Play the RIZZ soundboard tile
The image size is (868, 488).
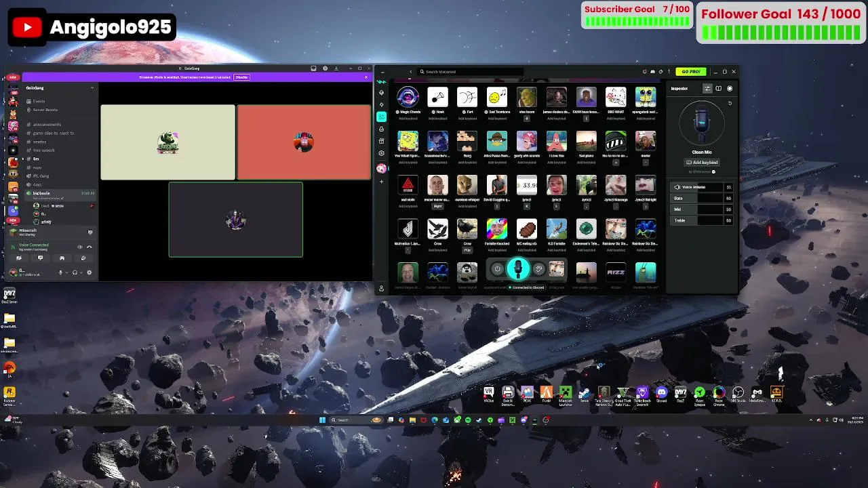(616, 272)
